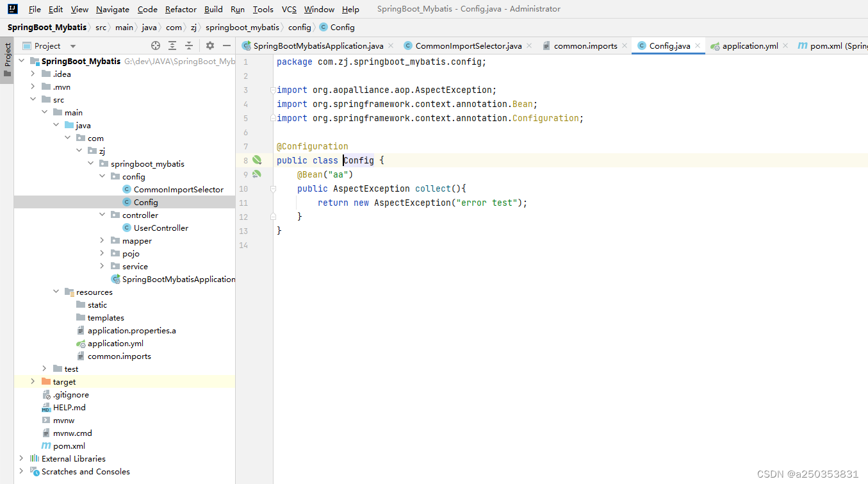Viewport: 868px width, 484px height.
Task: Select pom.xml in project tree
Action: tap(69, 446)
